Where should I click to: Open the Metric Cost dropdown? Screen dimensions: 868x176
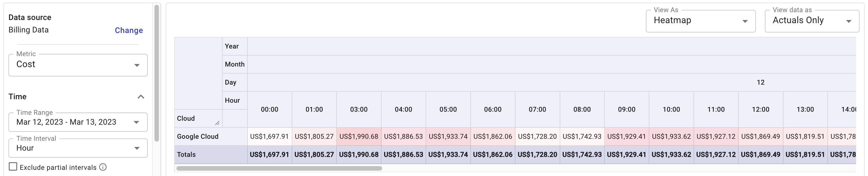point(78,65)
